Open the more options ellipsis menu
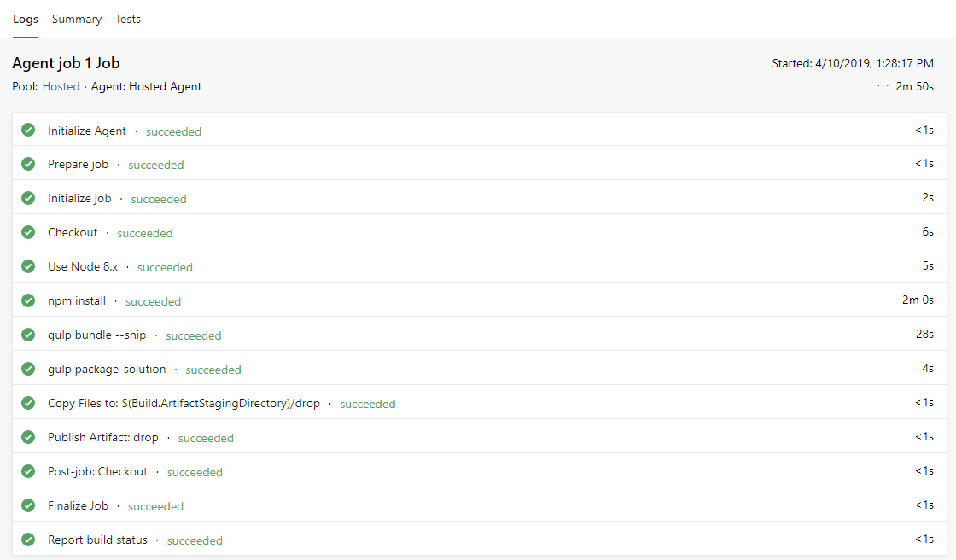 coord(883,86)
